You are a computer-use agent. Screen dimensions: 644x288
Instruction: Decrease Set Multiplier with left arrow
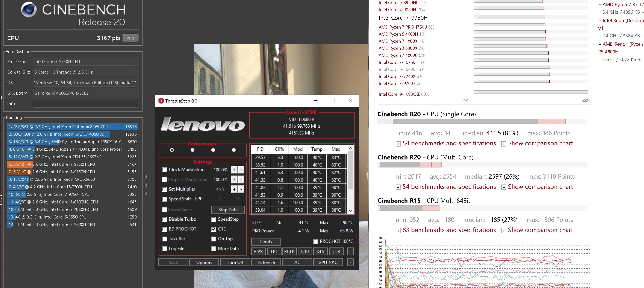click(x=234, y=189)
